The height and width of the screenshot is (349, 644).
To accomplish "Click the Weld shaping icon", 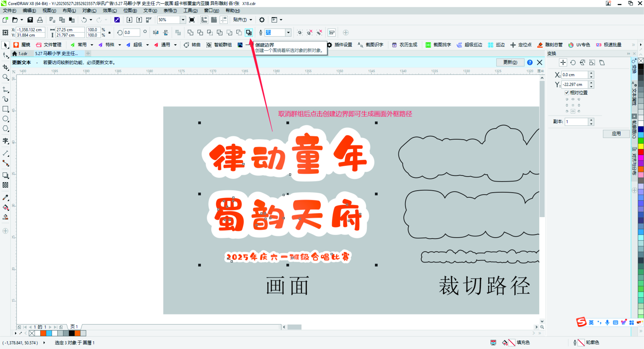I will (190, 33).
